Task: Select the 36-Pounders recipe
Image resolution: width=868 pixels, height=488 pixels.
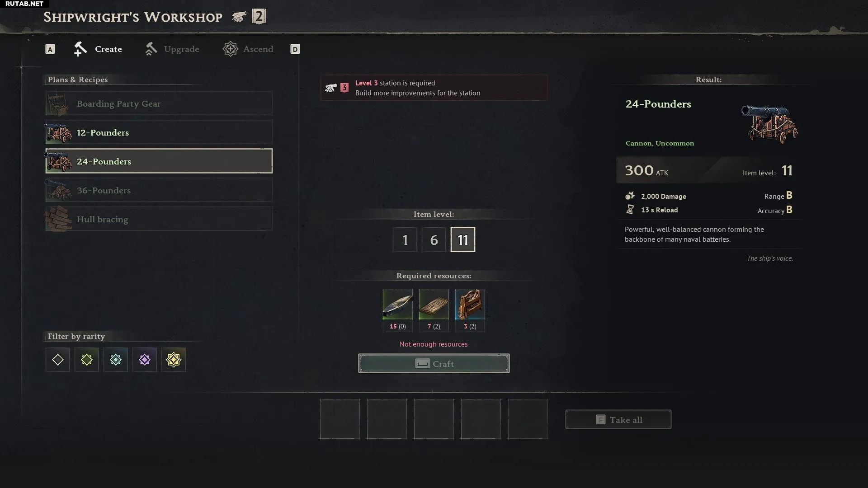Action: point(159,190)
